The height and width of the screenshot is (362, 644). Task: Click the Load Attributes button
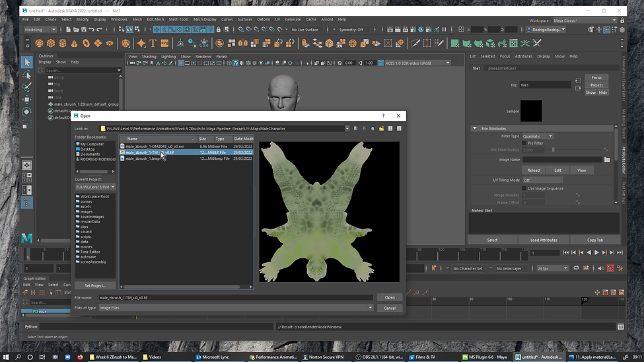pos(544,240)
